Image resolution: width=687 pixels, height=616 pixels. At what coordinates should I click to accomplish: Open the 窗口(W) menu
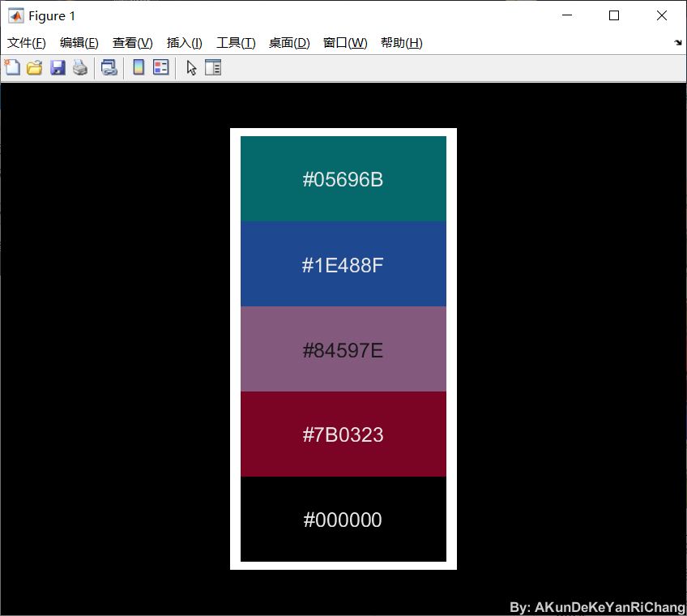coord(345,43)
